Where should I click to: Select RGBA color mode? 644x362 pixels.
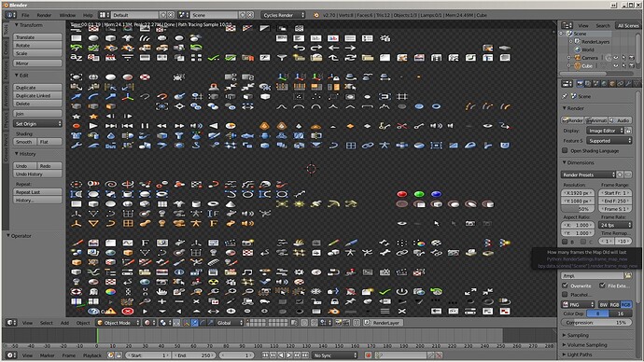tap(626, 304)
